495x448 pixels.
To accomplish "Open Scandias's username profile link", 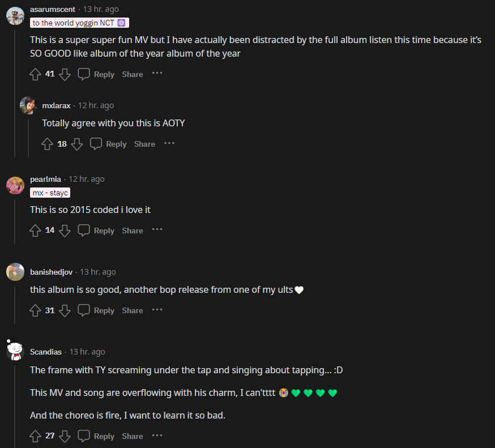I will point(46,352).
